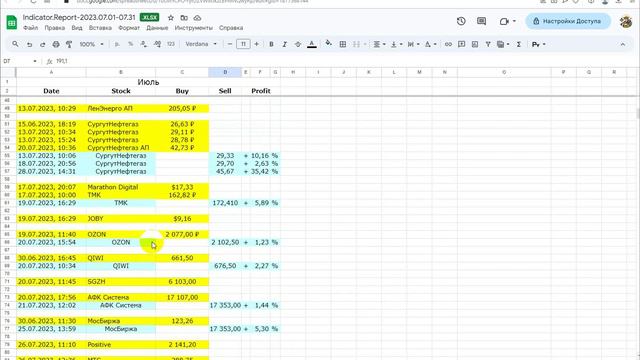Image resolution: width=640 pixels, height=360 pixels.
Task: Undo the last action
Action: pos(29,44)
